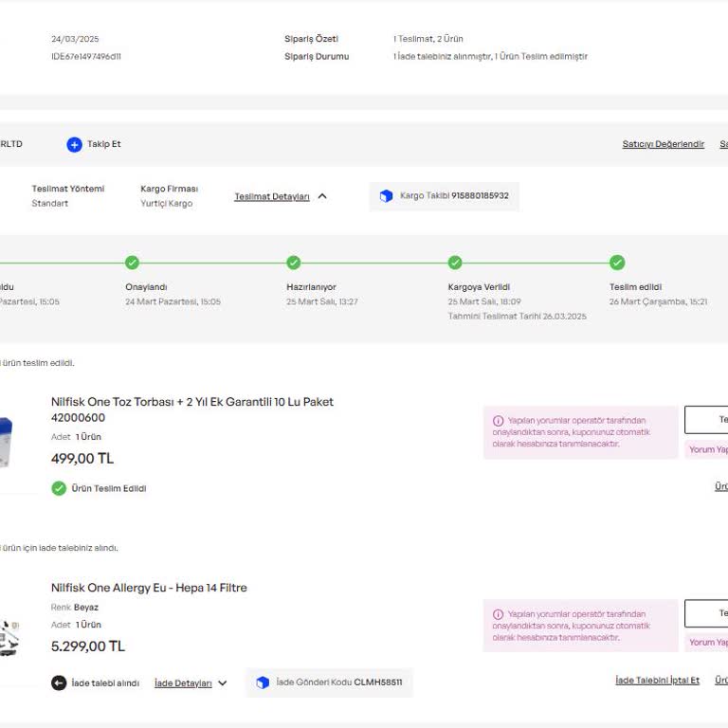Click the chevron next to Teslimat Detayları
This screenshot has width=728, height=728.
point(322,196)
